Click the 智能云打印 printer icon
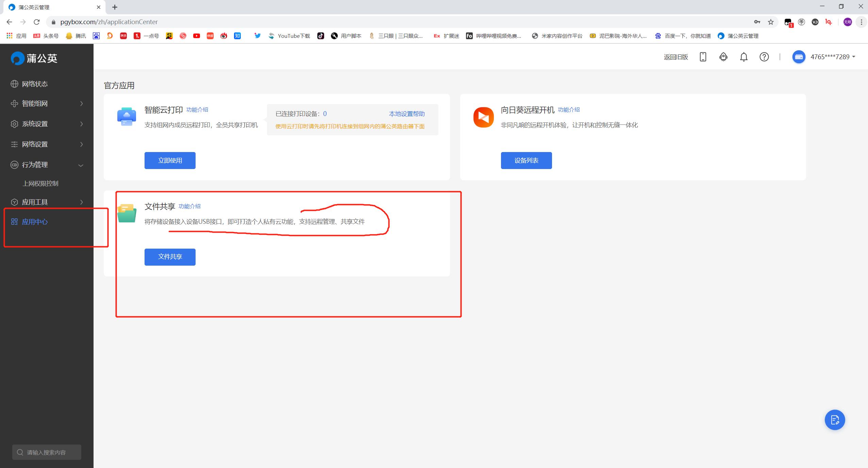This screenshot has width=868, height=468. (126, 117)
